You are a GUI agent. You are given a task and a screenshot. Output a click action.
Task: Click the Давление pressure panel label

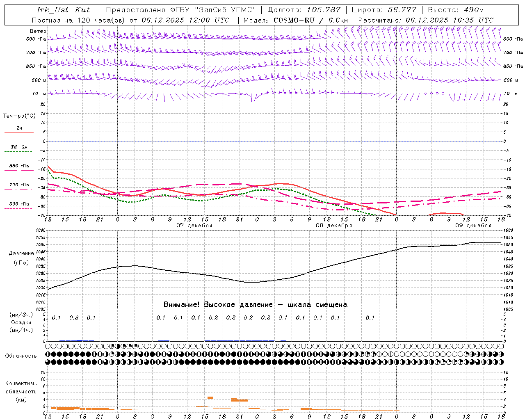[x=21, y=253]
